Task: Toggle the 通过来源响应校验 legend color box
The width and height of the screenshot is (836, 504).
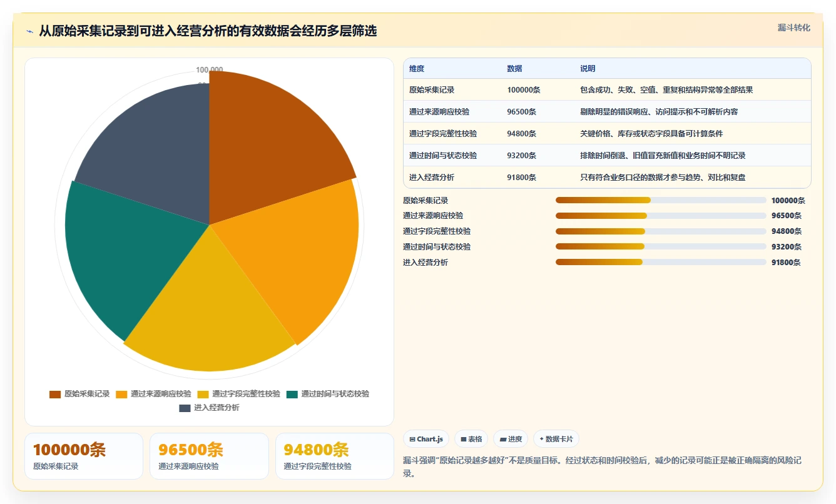Action: coord(121,394)
